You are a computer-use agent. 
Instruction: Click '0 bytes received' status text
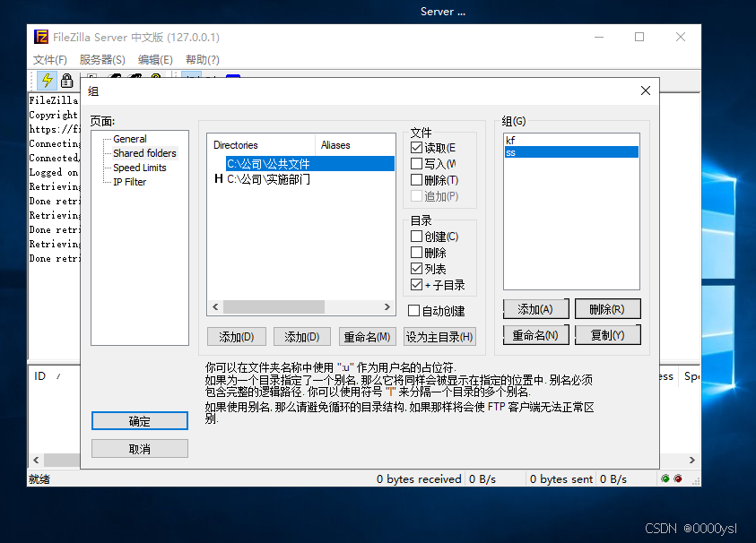(419, 478)
